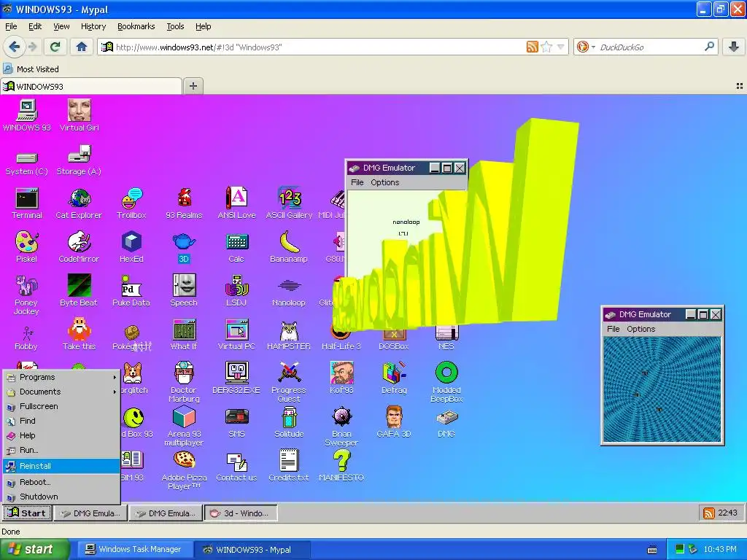The height and width of the screenshot is (560, 747).
Task: Open System (C:) drive icon
Action: (x=27, y=163)
